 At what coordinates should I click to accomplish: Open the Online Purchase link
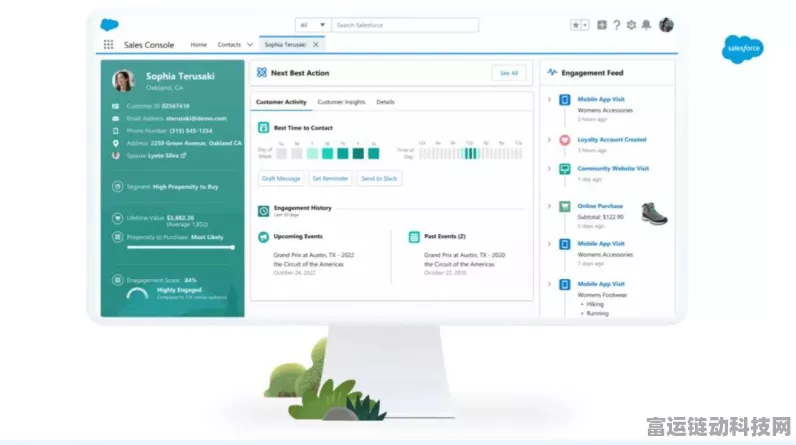tap(600, 206)
